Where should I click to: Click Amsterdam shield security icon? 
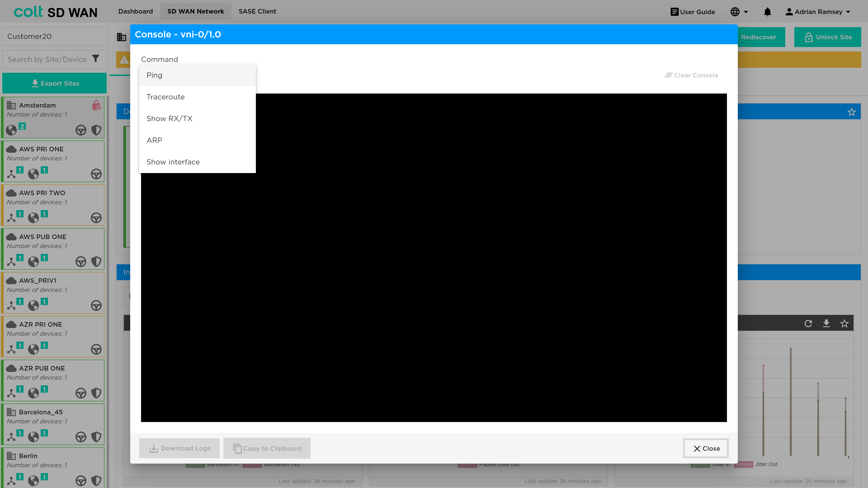(96, 130)
